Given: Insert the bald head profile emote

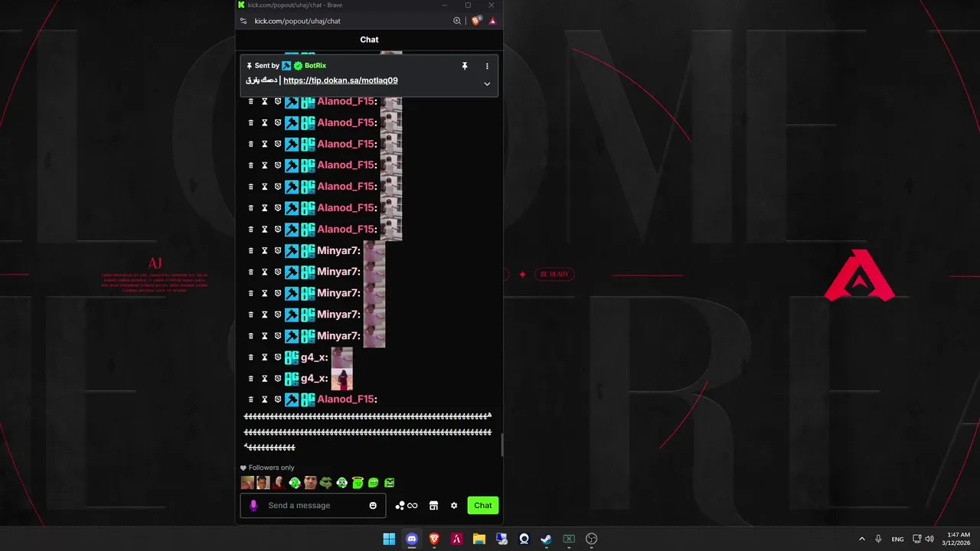Looking at the screenshot, I should click(x=279, y=483).
